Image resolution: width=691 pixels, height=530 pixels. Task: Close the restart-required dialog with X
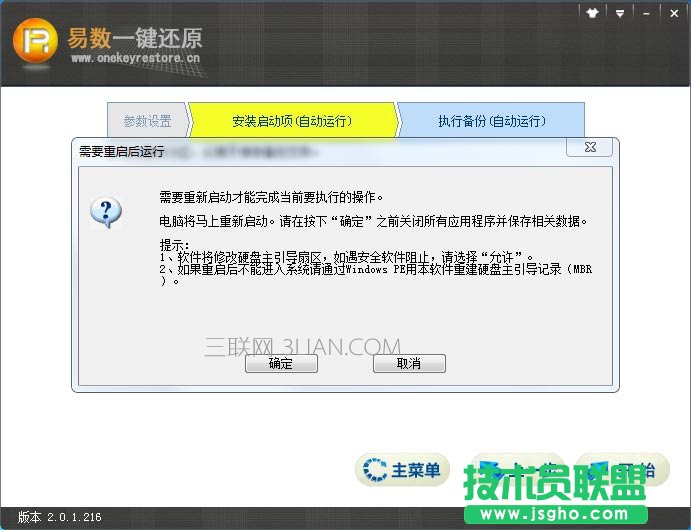(589, 148)
